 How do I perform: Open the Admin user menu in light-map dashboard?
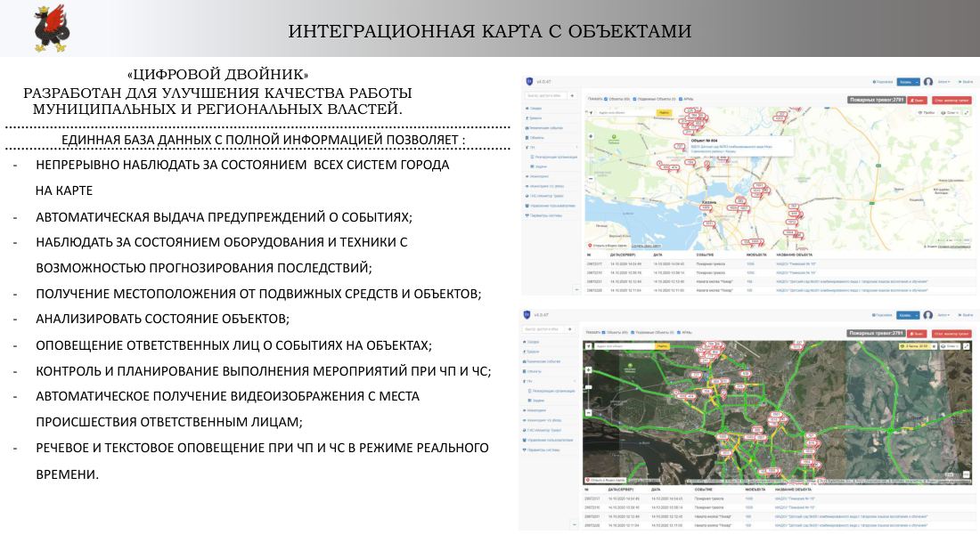click(943, 82)
